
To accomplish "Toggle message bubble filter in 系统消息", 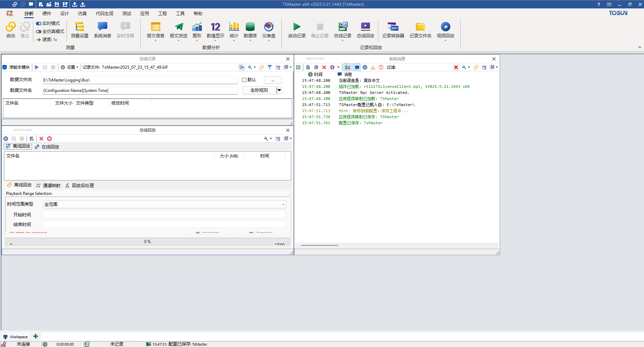I will [357, 67].
